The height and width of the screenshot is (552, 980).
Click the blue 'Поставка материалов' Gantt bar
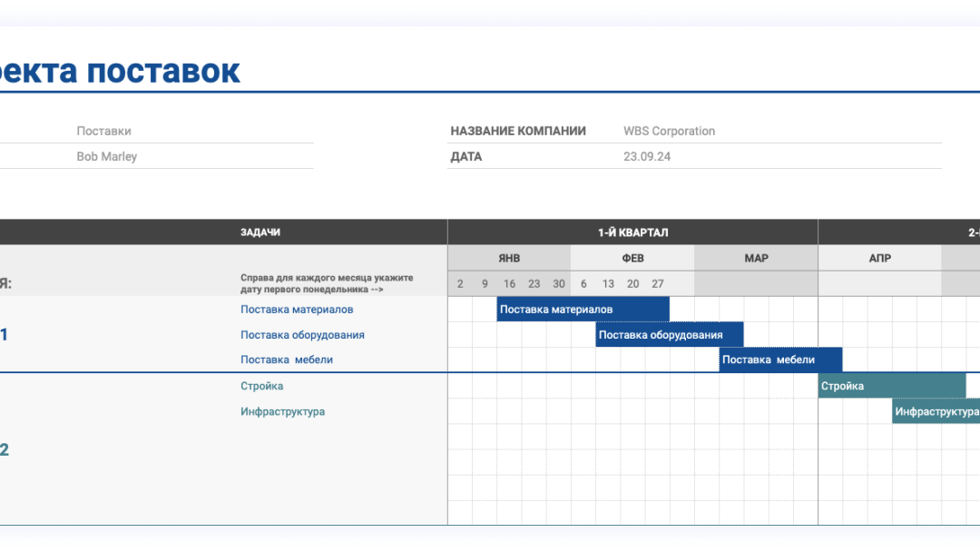click(x=583, y=310)
